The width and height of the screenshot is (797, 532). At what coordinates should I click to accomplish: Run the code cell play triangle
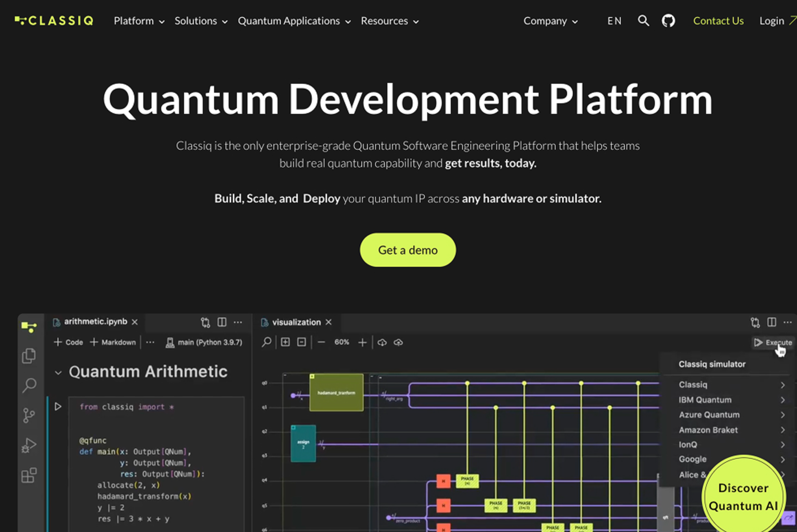click(x=58, y=406)
